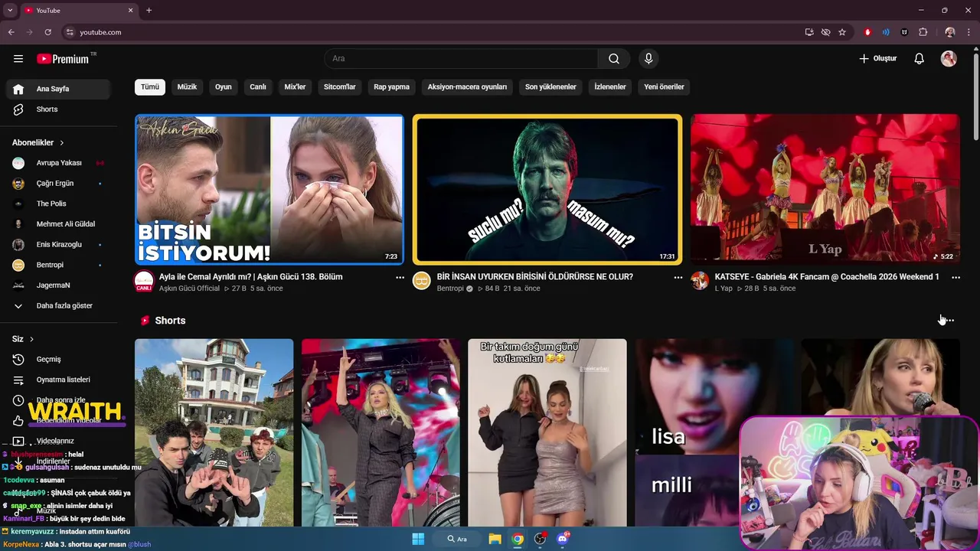This screenshot has height=551, width=980.
Task: Open the Aşkın Gücü Official live avatar
Action: [144, 281]
